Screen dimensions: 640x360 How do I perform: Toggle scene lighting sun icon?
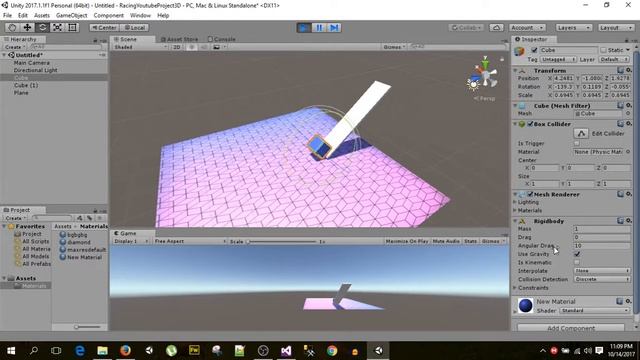(x=191, y=47)
